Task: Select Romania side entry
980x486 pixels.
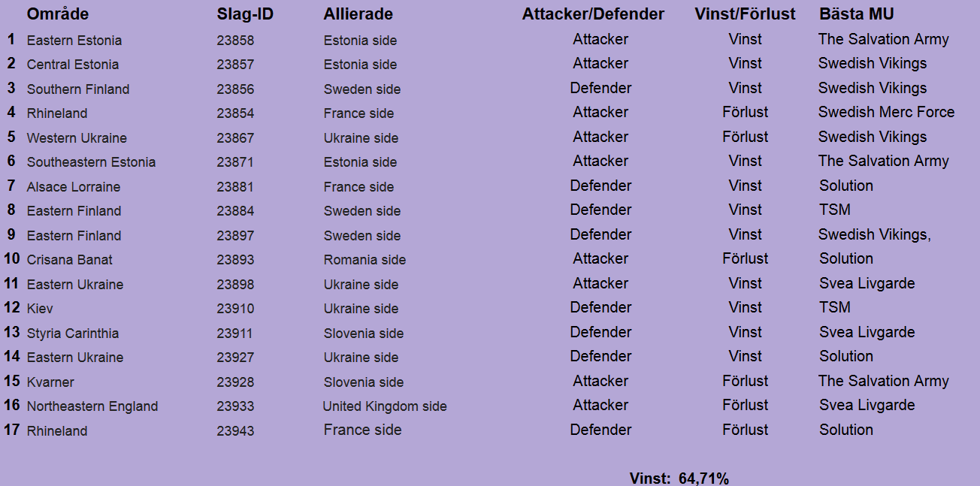Action: [364, 260]
